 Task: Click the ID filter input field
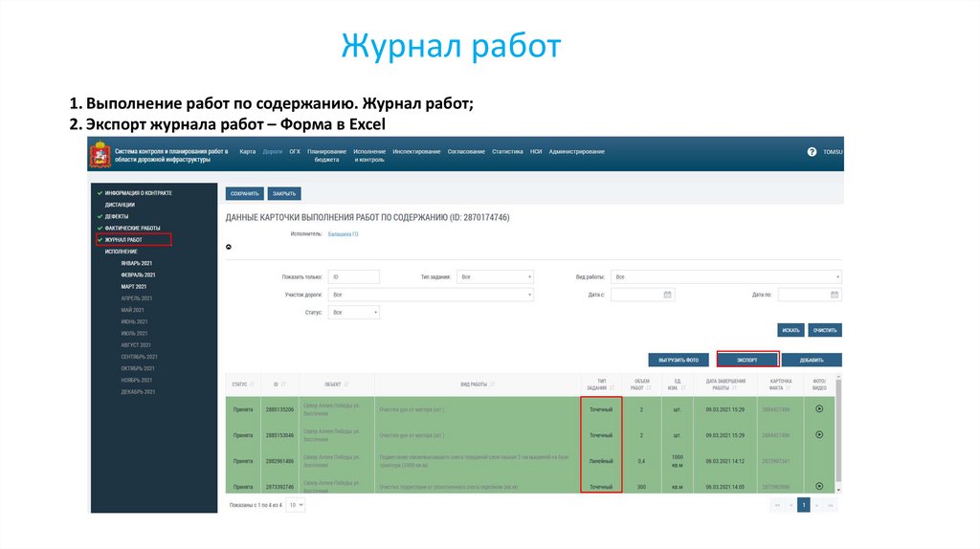pos(354,276)
